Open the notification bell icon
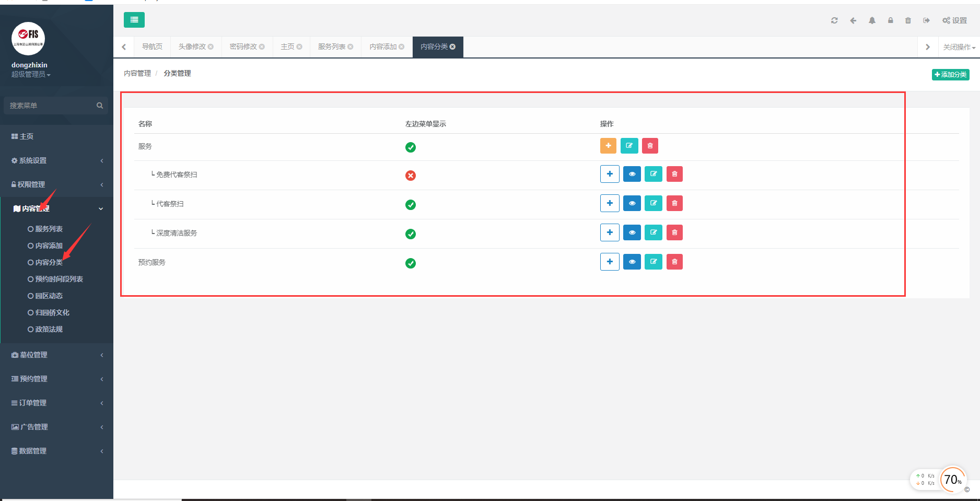The image size is (980, 501). [872, 20]
